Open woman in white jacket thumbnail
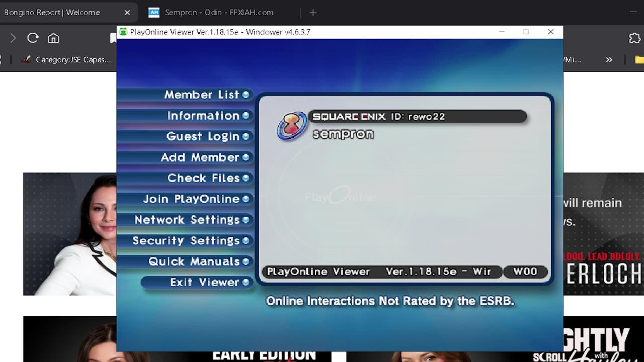 pyautogui.click(x=69, y=234)
